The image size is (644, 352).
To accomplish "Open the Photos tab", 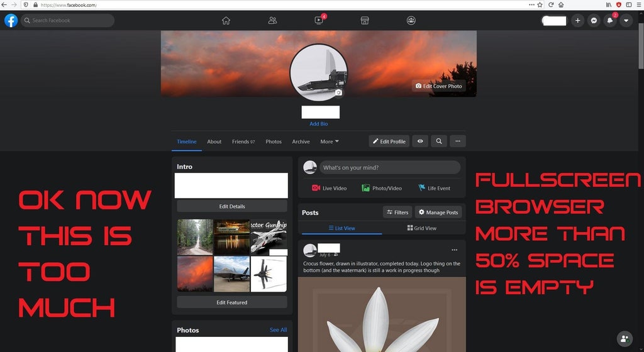I will point(274,141).
